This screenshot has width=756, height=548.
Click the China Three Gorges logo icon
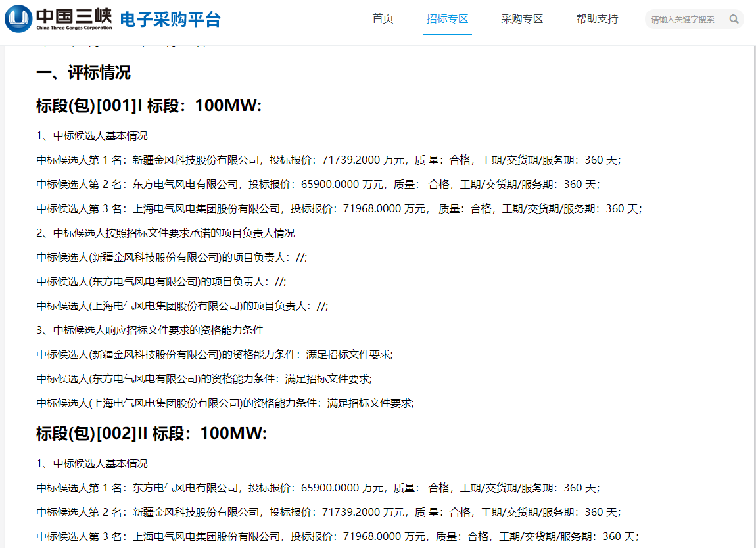click(x=18, y=19)
